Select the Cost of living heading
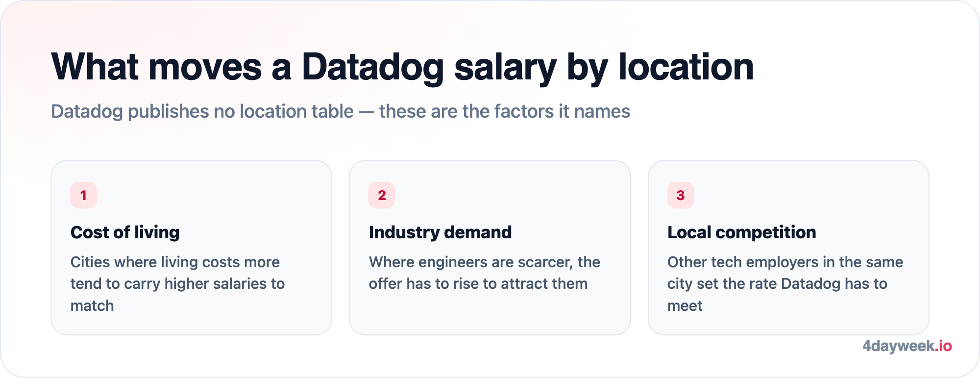 click(125, 232)
